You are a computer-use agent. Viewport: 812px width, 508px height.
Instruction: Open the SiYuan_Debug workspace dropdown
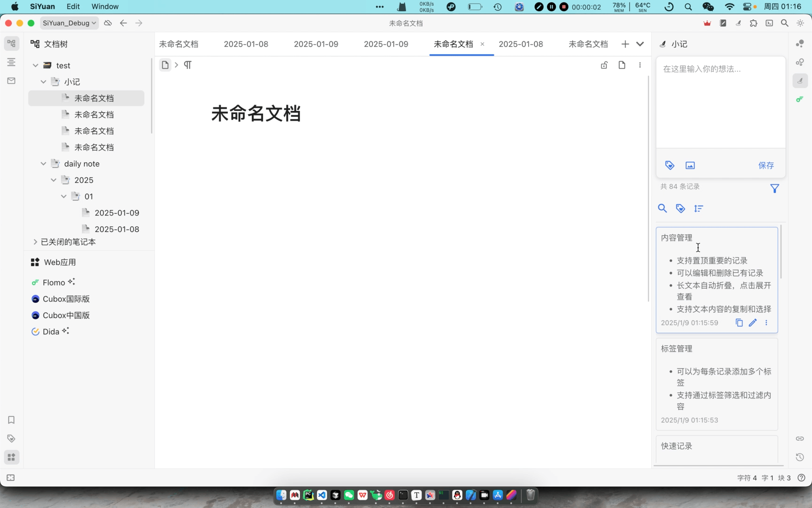[x=69, y=23]
